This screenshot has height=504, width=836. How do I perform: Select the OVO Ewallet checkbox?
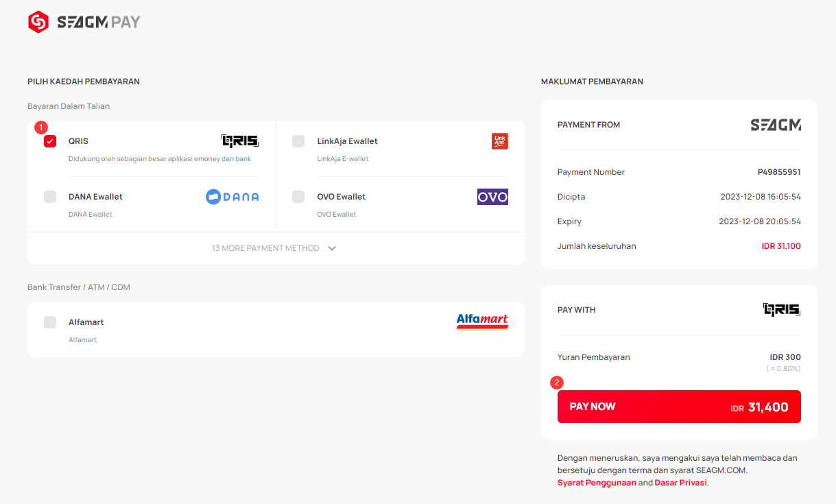[x=298, y=197]
